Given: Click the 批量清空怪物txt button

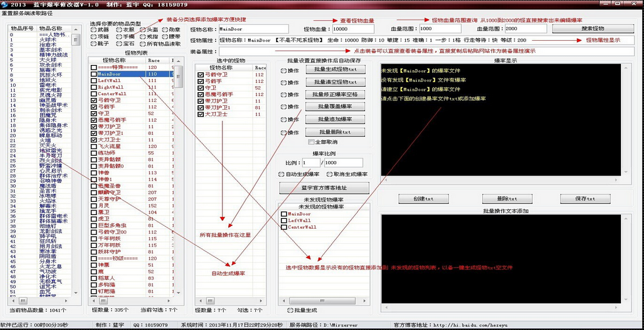Looking at the screenshot, I should (x=335, y=82).
